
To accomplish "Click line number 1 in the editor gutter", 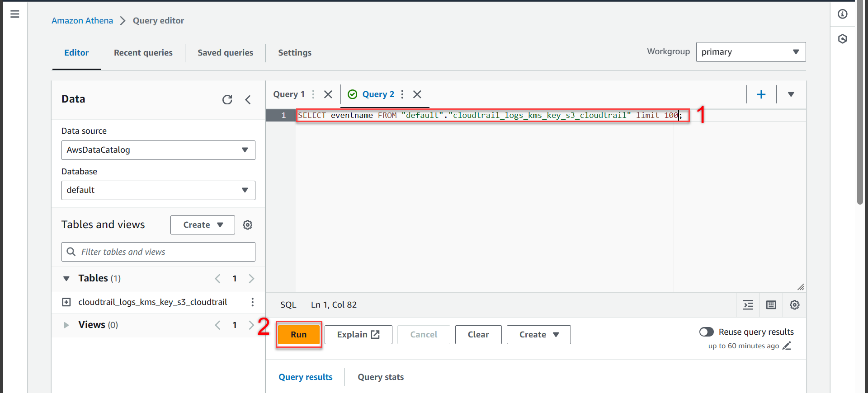I will (283, 116).
